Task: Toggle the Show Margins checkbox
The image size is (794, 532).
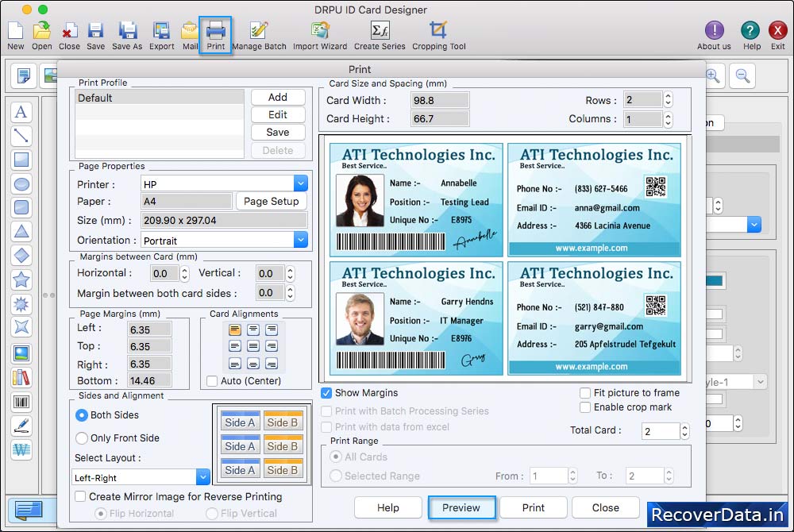Action: [326, 393]
